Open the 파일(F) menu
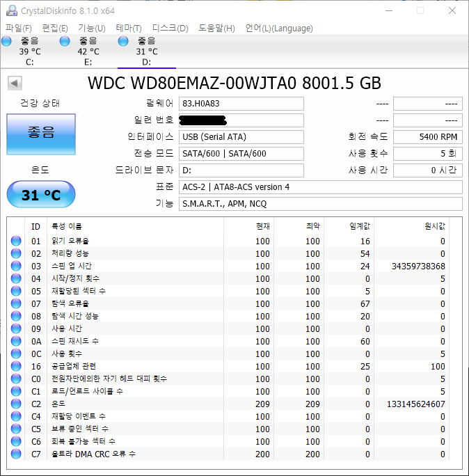Image resolution: width=469 pixels, height=476 pixels. pyautogui.click(x=19, y=28)
